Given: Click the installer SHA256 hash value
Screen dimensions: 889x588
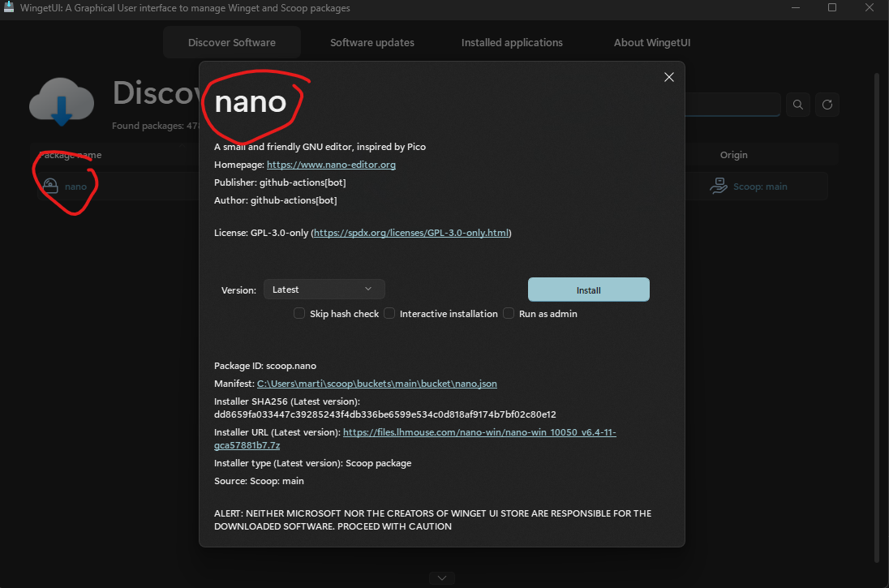Looking at the screenshot, I should click(x=385, y=414).
